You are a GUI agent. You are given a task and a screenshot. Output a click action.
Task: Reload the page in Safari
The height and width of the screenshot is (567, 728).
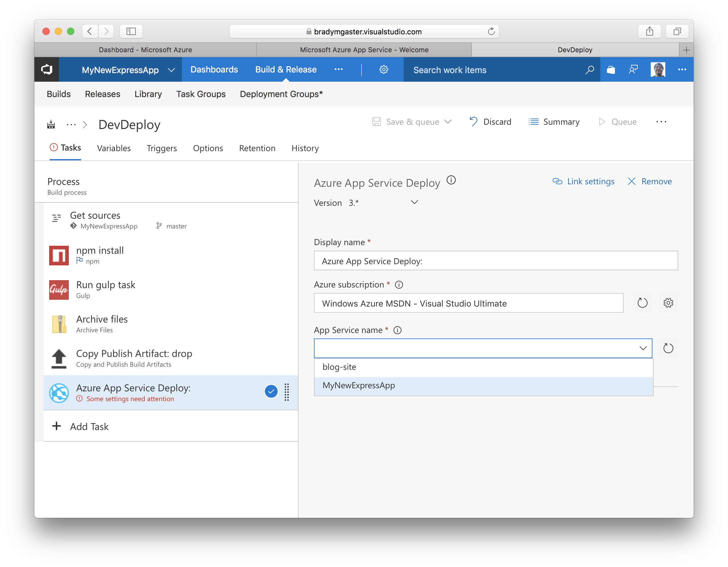491,31
